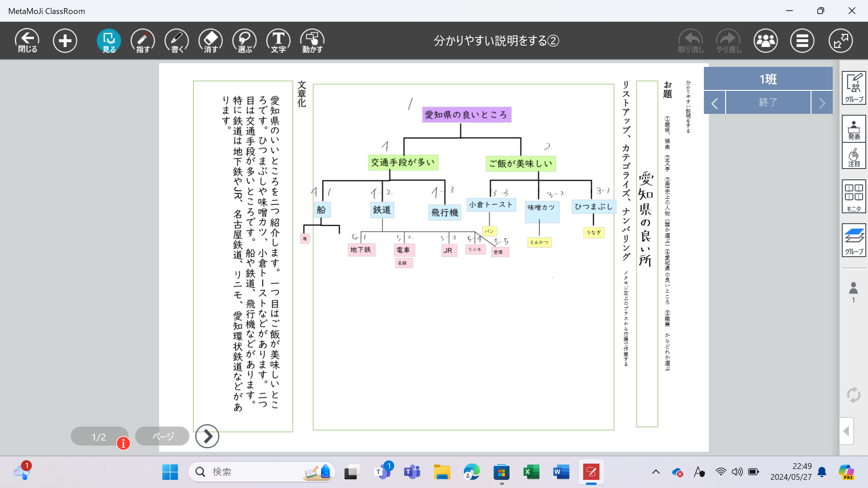Image resolution: width=868 pixels, height=488 pixels.
Task: Select the 消す eraser tool
Action: pos(211,41)
